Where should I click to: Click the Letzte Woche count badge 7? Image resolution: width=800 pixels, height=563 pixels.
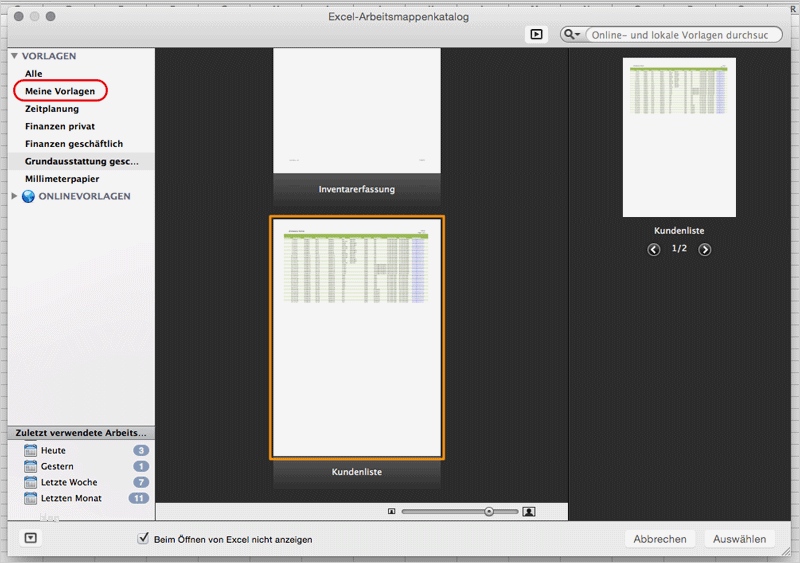(141, 482)
